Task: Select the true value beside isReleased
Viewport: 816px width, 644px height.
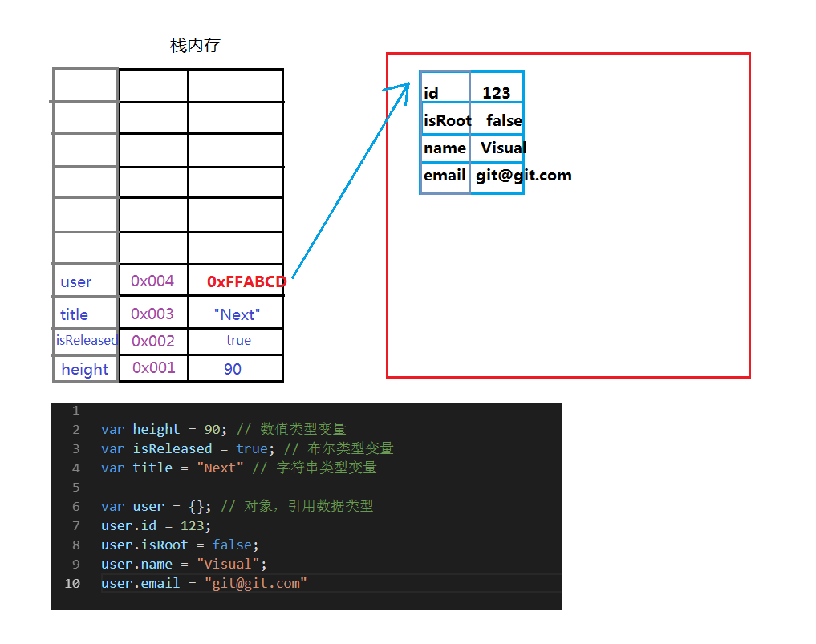Action: 237,340
